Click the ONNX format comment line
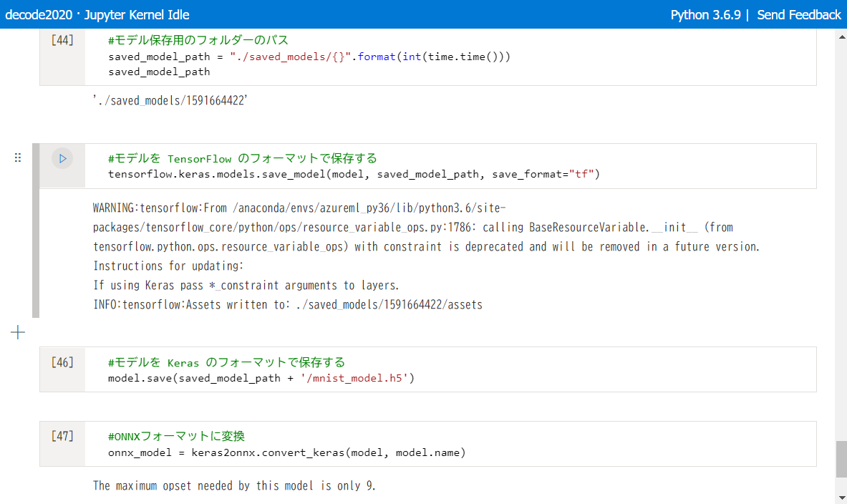Image resolution: width=847 pixels, height=504 pixels. (177, 436)
